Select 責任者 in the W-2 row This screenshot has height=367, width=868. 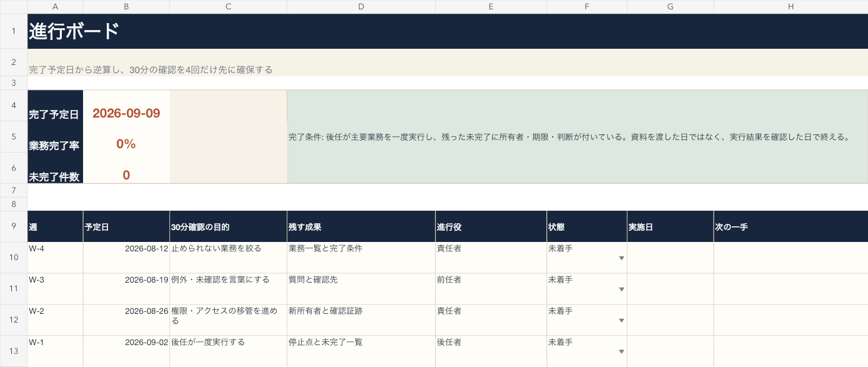[491, 320]
